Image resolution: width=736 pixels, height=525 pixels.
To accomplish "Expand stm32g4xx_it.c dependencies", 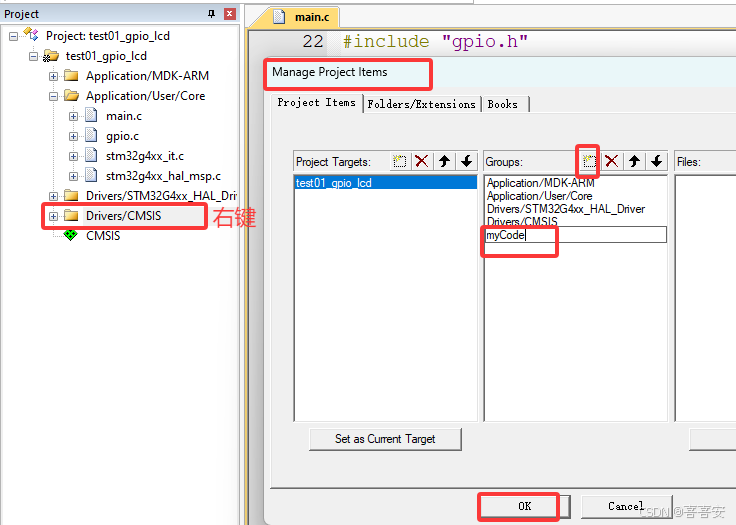I will coord(73,156).
